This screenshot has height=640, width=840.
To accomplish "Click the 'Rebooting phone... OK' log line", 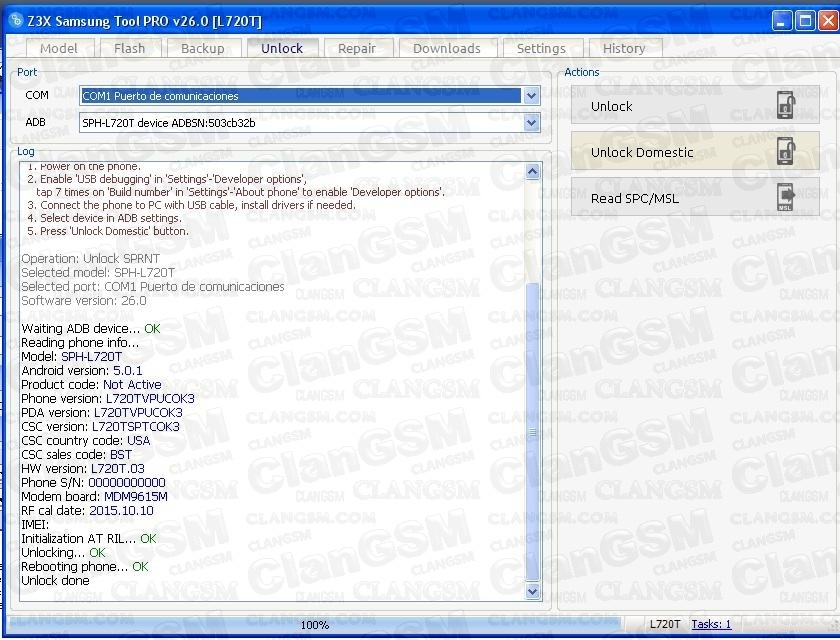I will [85, 567].
